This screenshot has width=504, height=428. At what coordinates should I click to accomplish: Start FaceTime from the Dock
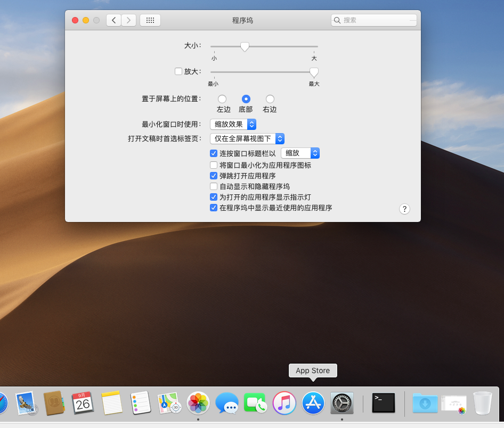(255, 403)
